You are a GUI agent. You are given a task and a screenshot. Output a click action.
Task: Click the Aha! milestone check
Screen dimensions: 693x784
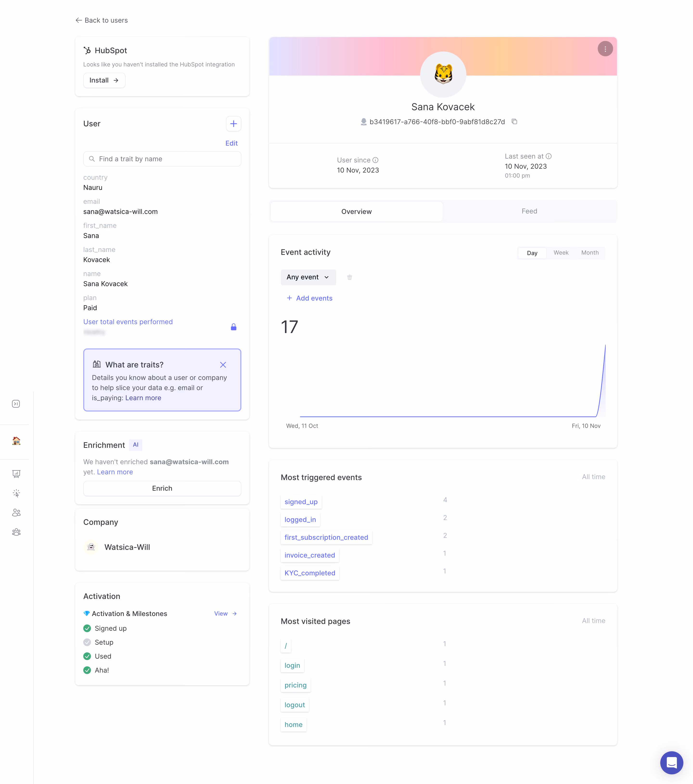(87, 670)
